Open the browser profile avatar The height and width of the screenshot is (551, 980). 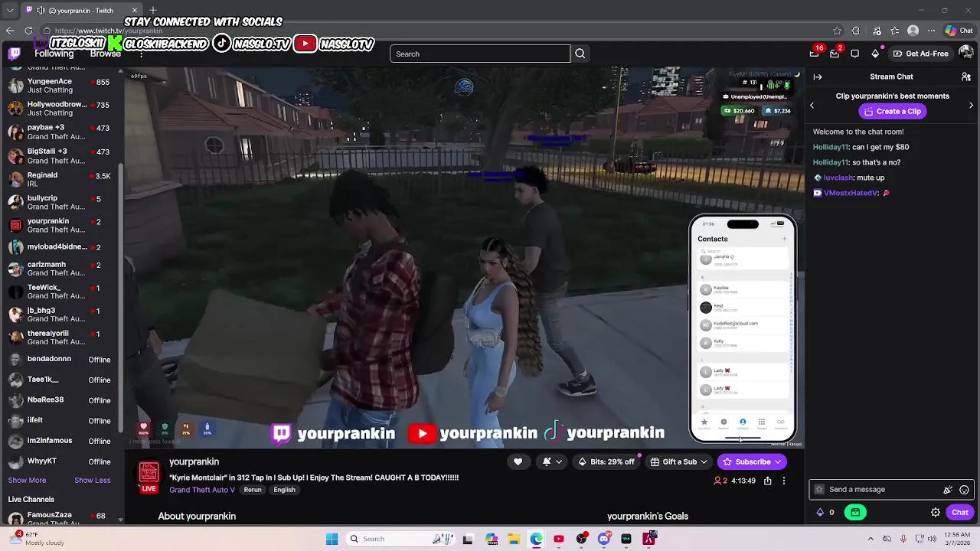(913, 31)
